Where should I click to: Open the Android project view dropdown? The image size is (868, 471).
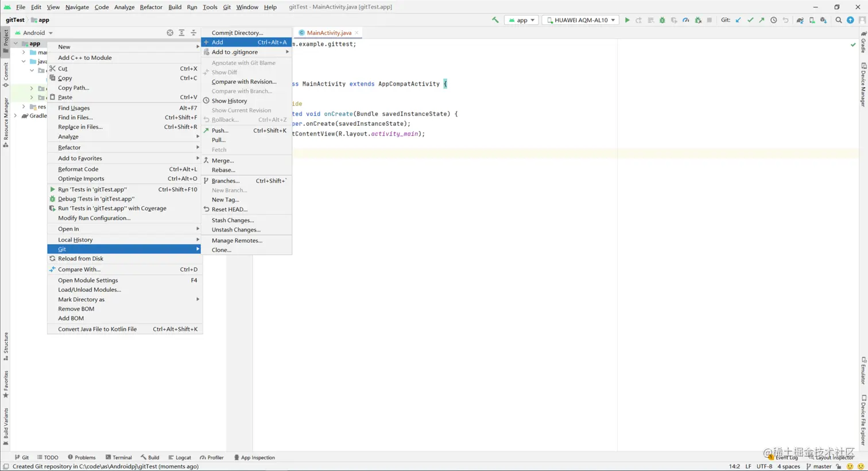pyautogui.click(x=34, y=33)
